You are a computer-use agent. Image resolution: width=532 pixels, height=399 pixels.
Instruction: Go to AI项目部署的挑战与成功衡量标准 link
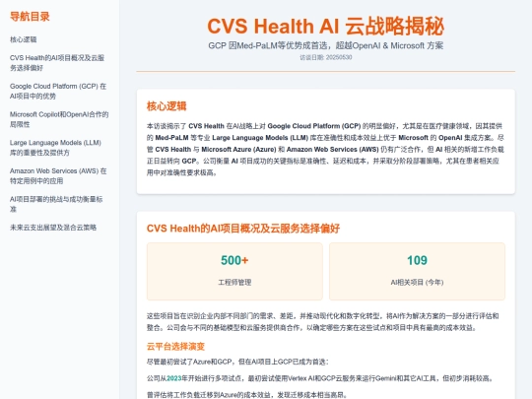click(56, 204)
